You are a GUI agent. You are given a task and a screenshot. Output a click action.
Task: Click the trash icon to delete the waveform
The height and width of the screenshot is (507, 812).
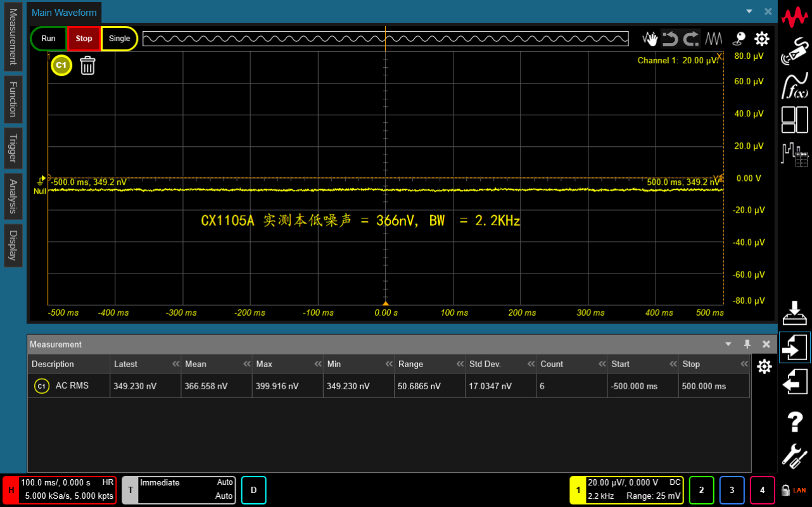(87, 65)
